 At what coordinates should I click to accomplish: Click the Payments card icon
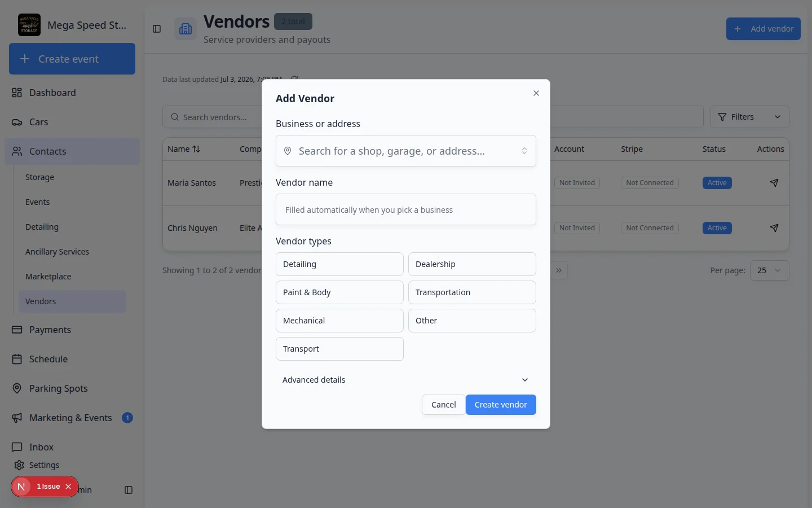pyautogui.click(x=17, y=330)
